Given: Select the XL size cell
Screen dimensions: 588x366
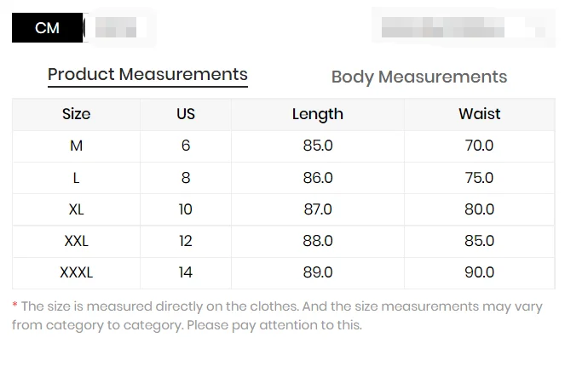Looking at the screenshot, I should (77, 209).
